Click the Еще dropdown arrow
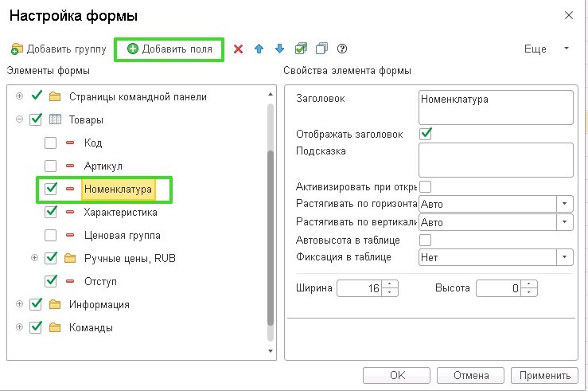588x391 pixels. pos(567,48)
